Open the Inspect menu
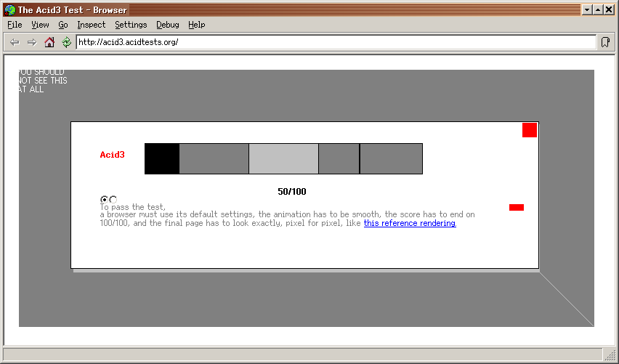The image size is (619, 364). coord(92,25)
